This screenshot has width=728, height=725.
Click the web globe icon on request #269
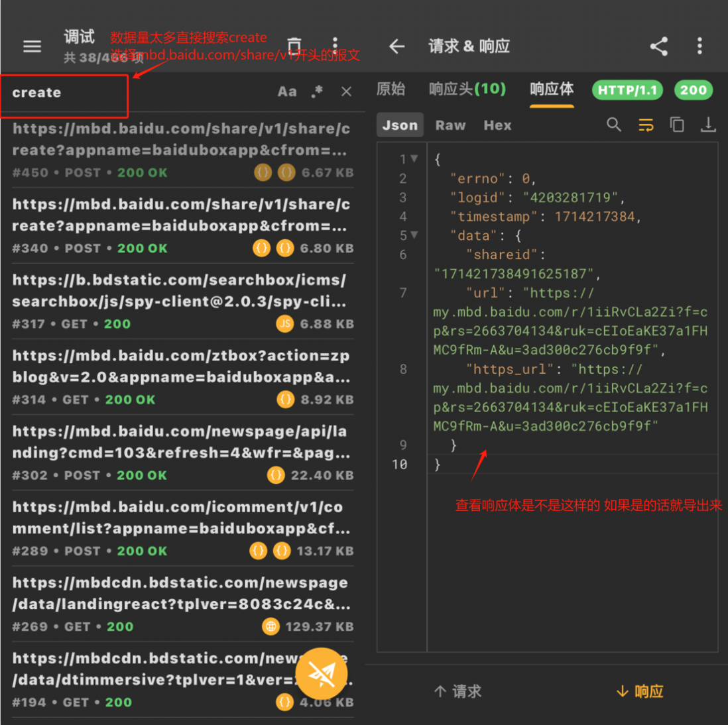[x=271, y=626]
